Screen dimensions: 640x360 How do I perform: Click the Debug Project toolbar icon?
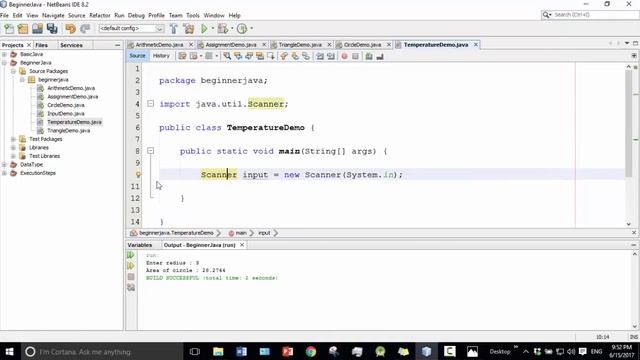(x=222, y=29)
